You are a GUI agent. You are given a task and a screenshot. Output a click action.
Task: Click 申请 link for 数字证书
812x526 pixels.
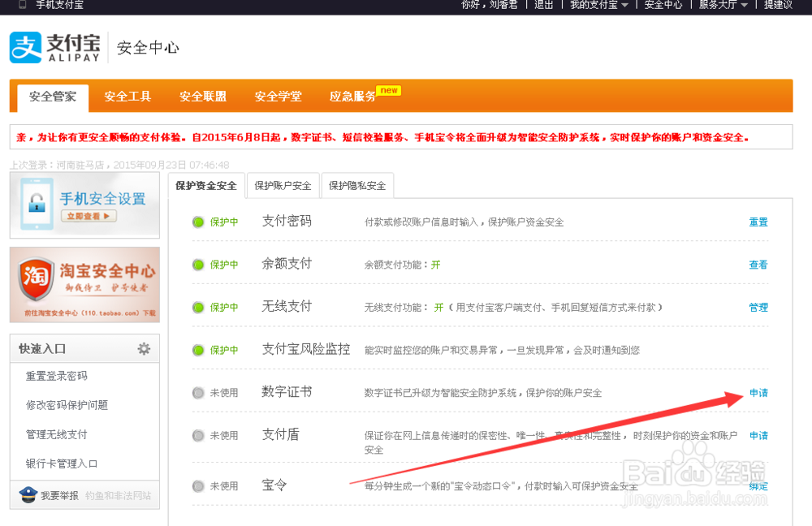click(x=758, y=393)
